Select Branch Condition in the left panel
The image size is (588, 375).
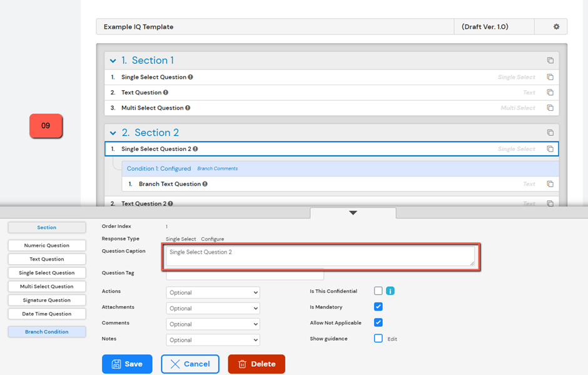(47, 332)
